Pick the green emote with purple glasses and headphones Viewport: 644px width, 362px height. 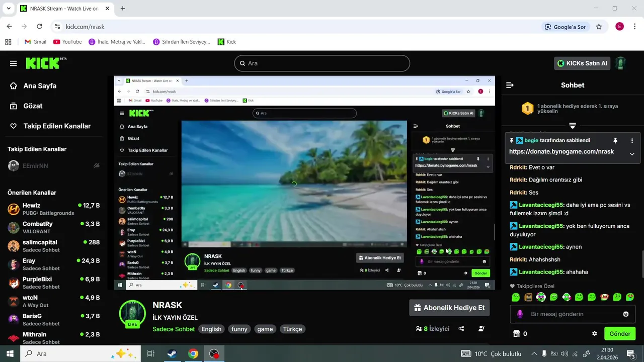click(541, 297)
